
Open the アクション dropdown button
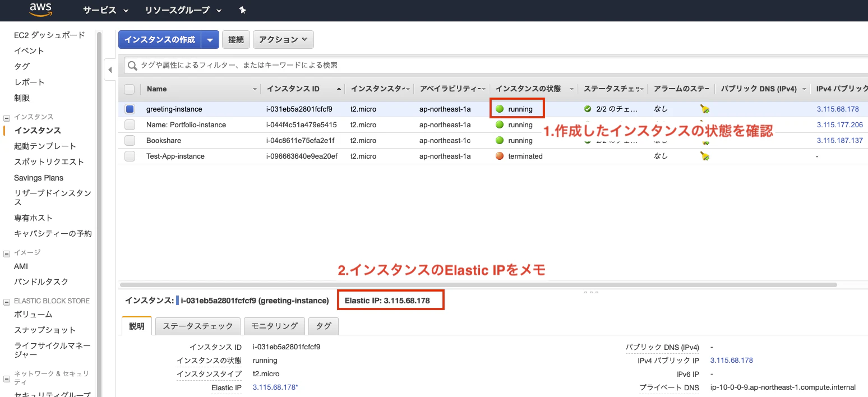click(x=283, y=39)
